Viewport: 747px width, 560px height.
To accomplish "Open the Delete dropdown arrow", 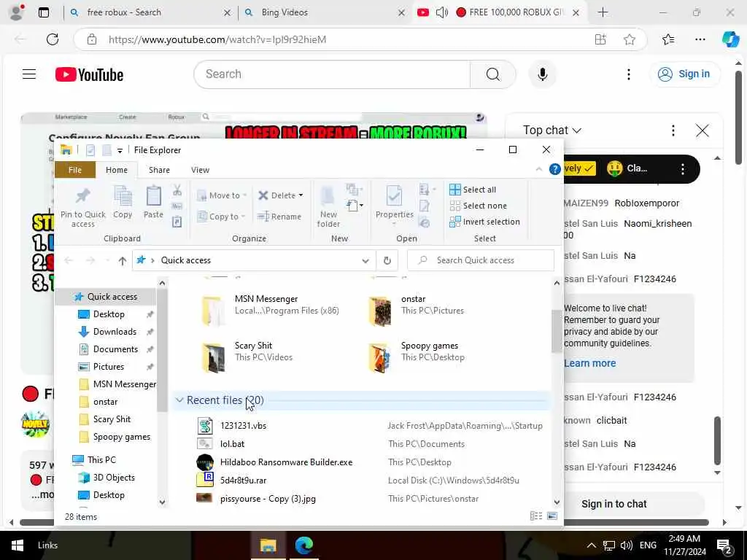I will click(x=301, y=195).
